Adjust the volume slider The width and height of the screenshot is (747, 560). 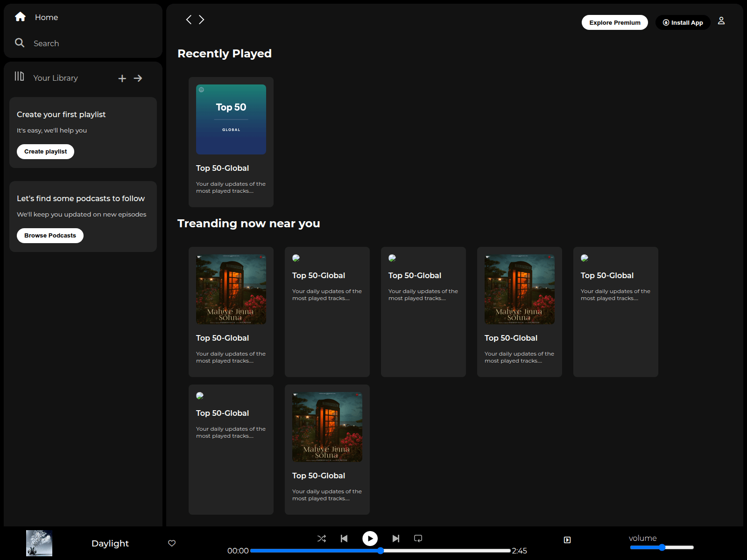(x=662, y=547)
